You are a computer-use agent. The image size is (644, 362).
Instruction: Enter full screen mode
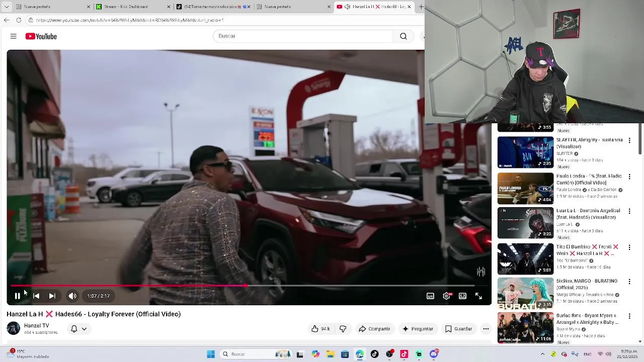coord(478,296)
